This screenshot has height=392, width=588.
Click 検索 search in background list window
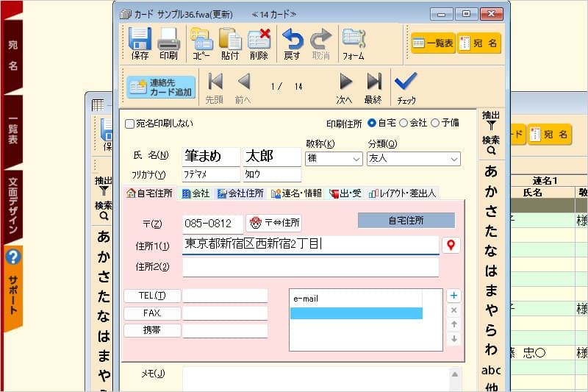tap(103, 211)
